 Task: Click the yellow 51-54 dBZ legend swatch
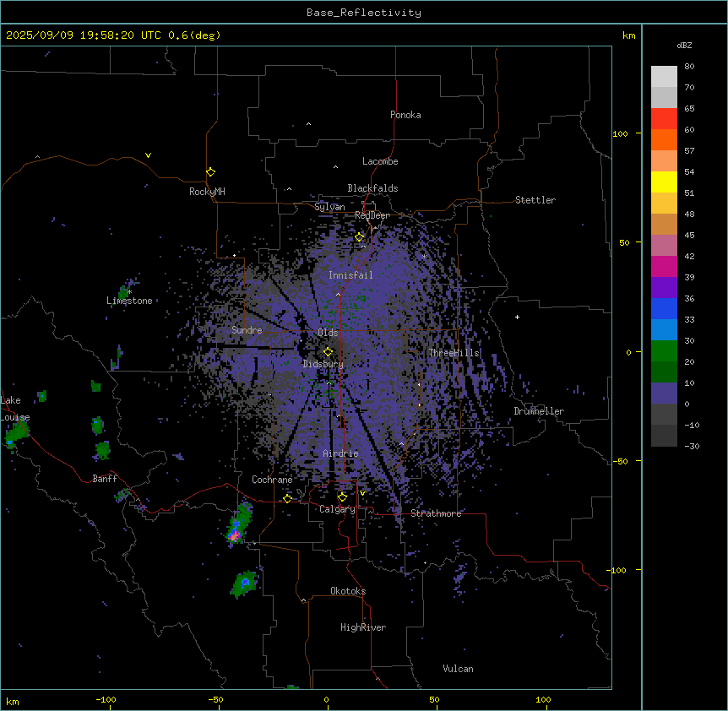coord(664,182)
